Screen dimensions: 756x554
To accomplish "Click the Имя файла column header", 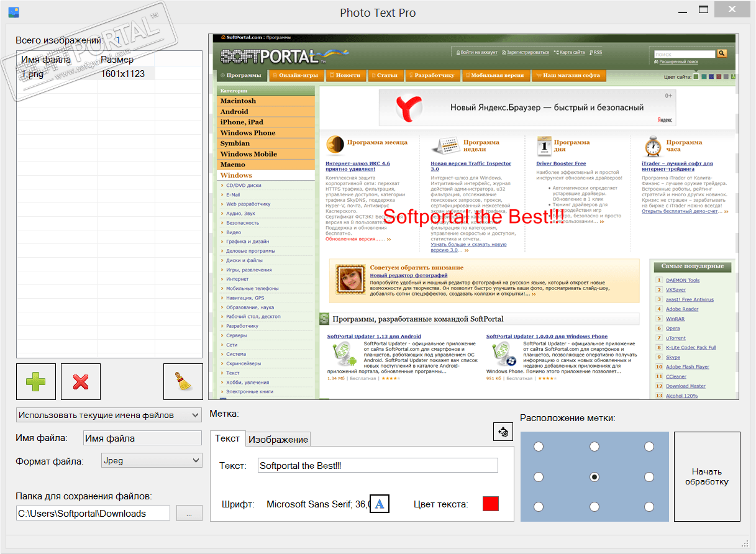I will (57, 60).
